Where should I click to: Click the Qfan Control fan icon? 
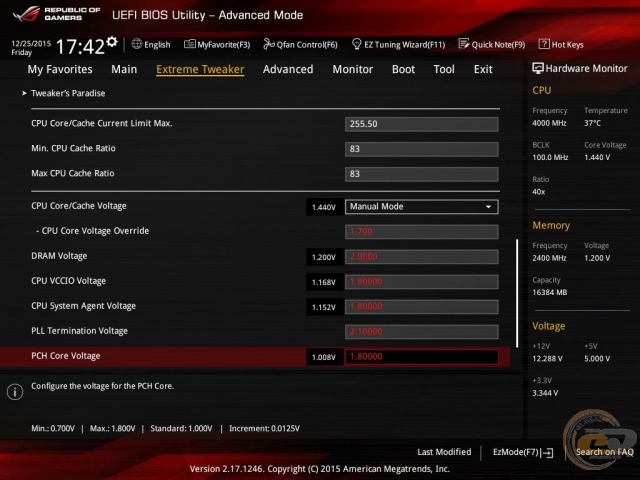(x=269, y=44)
